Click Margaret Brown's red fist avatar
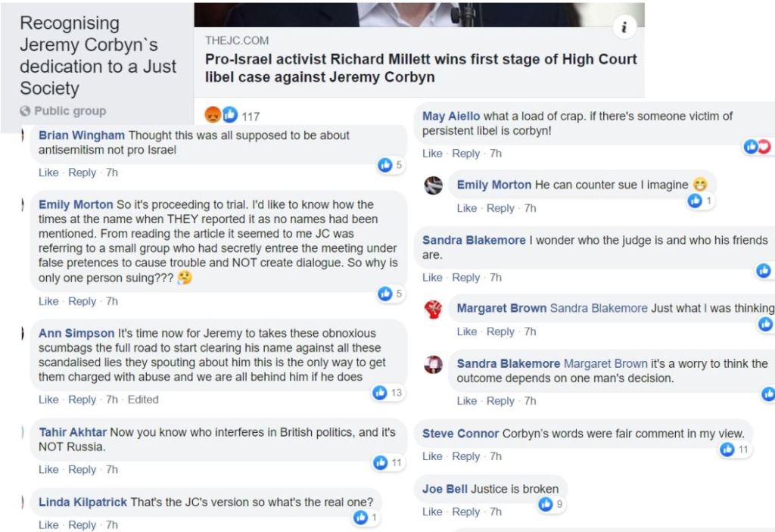The width and height of the screenshot is (775, 532). tap(433, 309)
